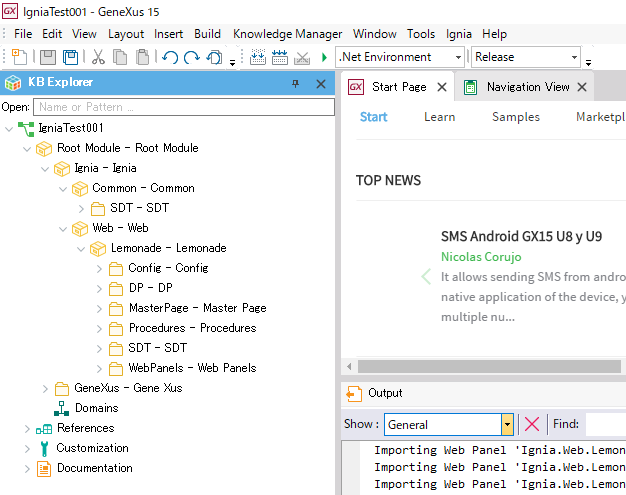The image size is (626, 495).
Task: Click the IgniaTest001 knowledge base icon
Action: tap(26, 129)
